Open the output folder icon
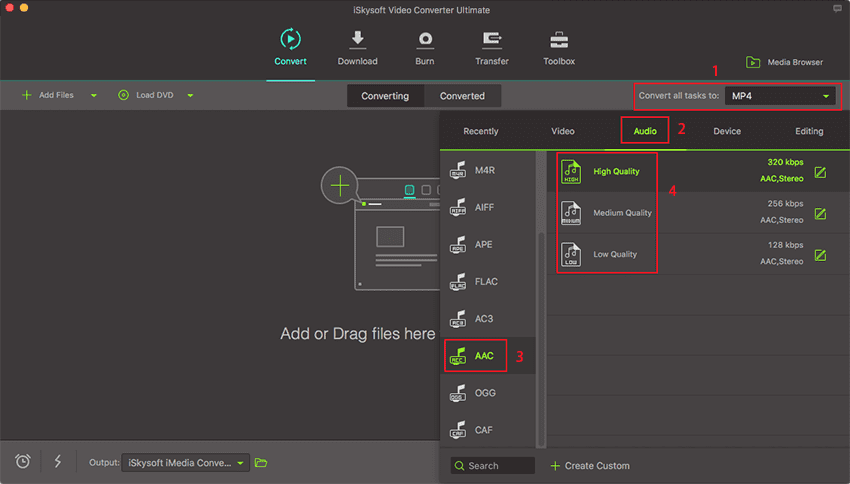The height and width of the screenshot is (484, 850). [x=261, y=462]
